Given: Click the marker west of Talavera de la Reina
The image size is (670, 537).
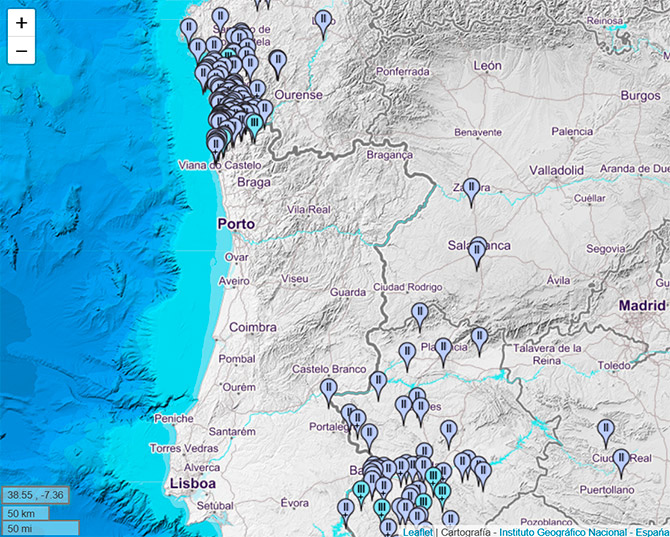Looking at the screenshot, I should pyautogui.click(x=479, y=339).
